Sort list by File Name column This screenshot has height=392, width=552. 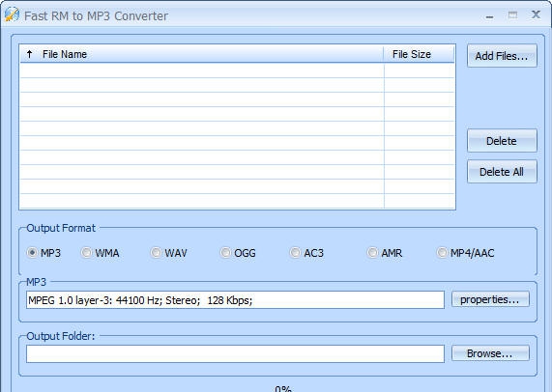tap(202, 54)
